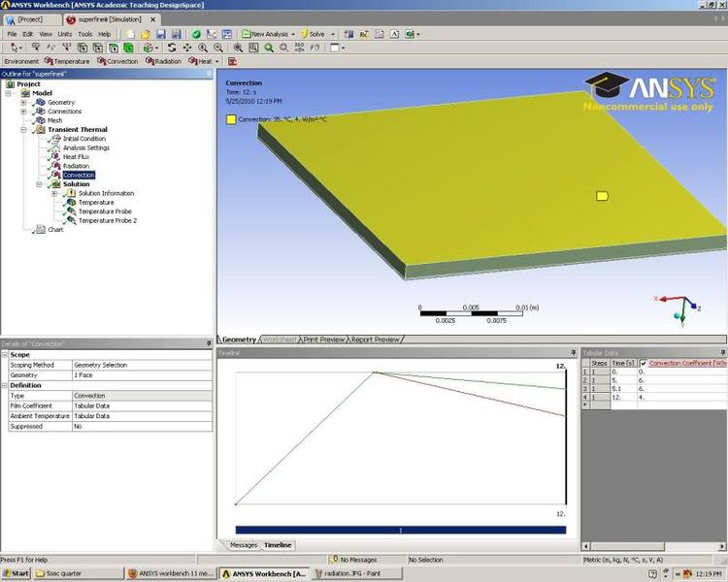Screen dimensions: 728x582
Task: Click the Film Coefficient value field
Action: 142,405
